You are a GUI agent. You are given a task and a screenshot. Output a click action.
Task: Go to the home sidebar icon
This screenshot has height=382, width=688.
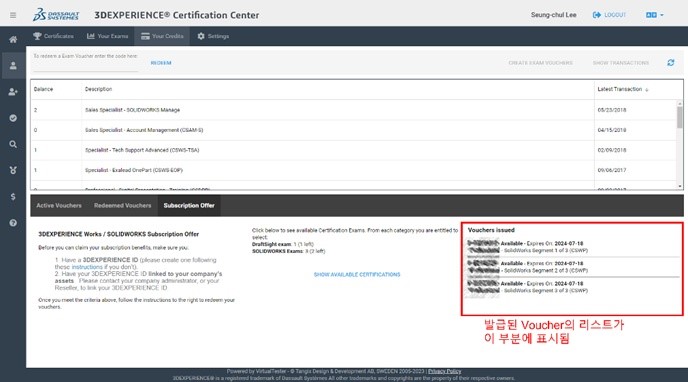pos(13,39)
